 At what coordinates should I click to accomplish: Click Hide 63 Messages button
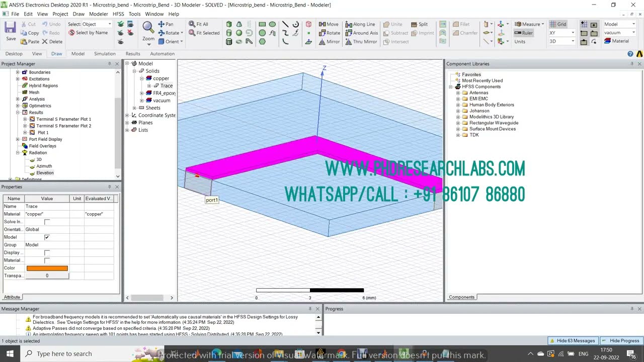click(572, 340)
